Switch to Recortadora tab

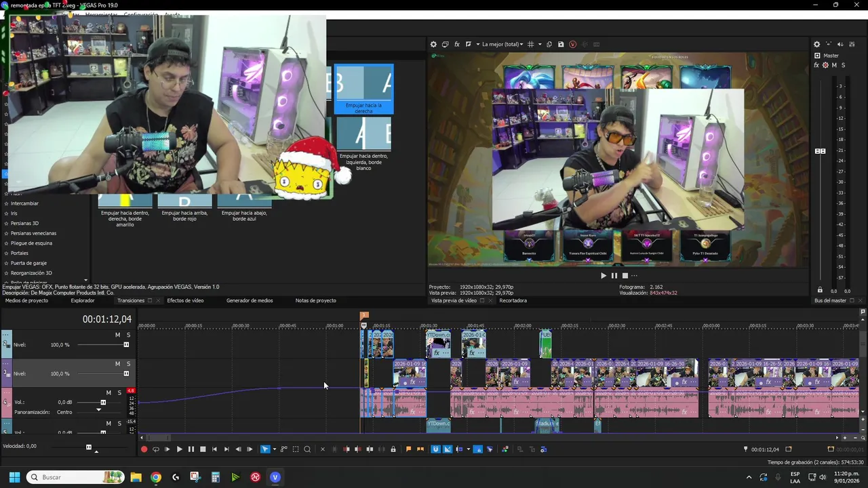[x=513, y=300]
